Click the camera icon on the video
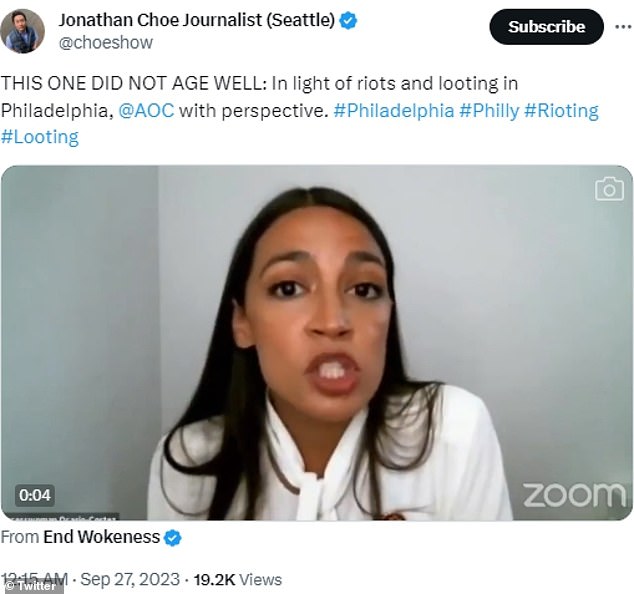Screen dimensions: 634x594 (x=609, y=188)
